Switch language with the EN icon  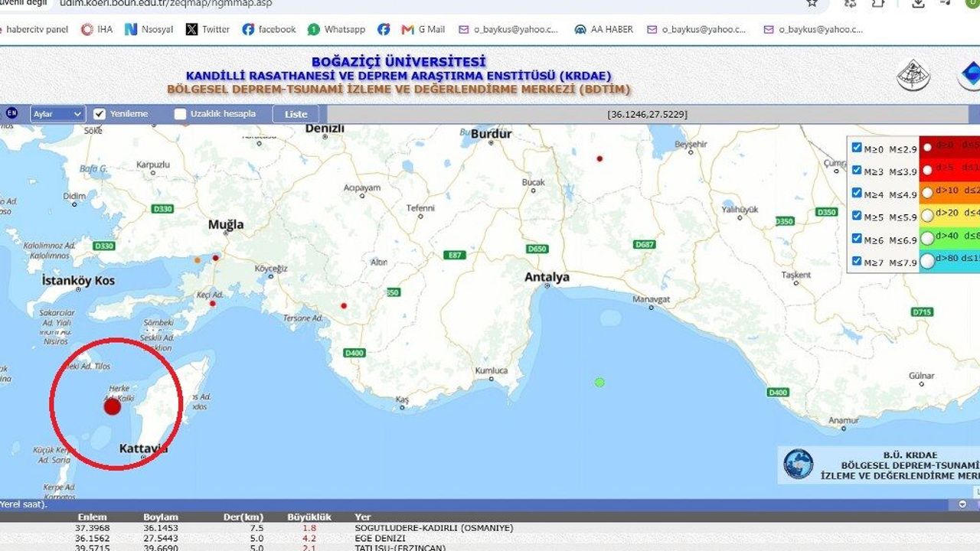pos(11,113)
